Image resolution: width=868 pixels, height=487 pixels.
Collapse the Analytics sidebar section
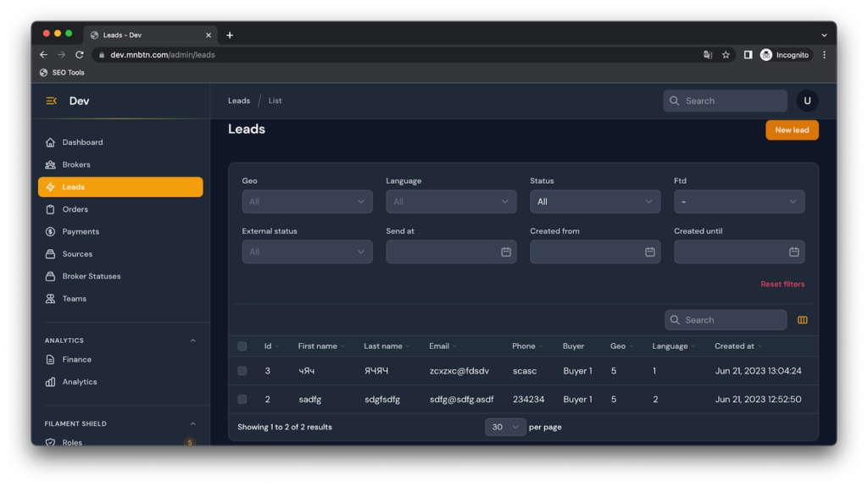tap(192, 340)
